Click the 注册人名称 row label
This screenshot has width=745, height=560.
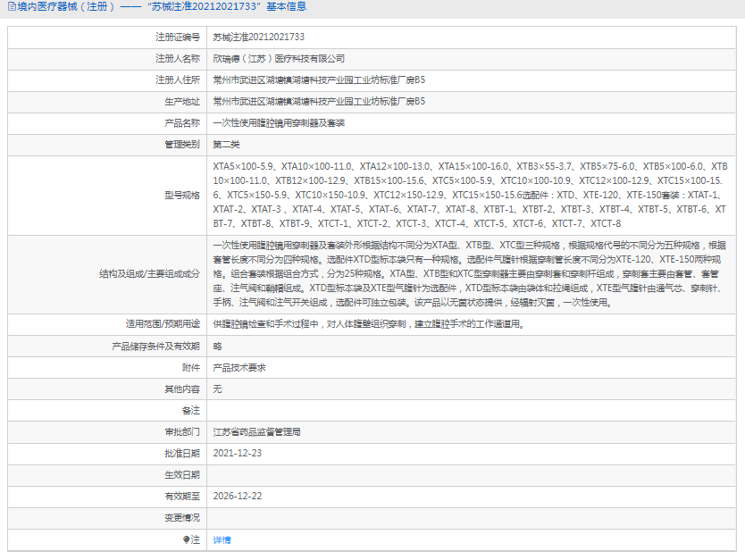pos(178,58)
